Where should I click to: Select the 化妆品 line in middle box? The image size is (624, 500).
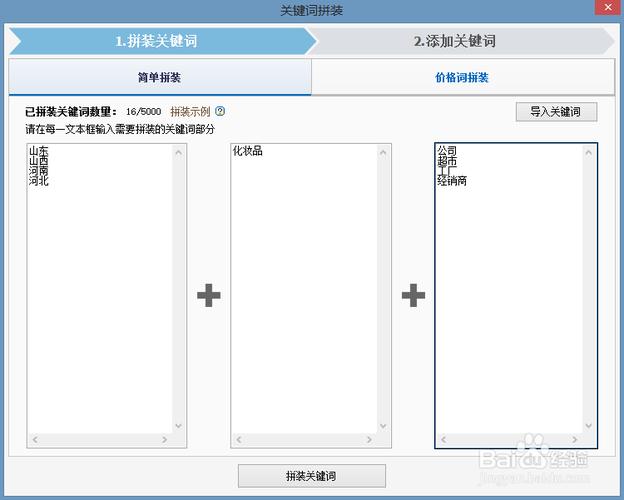[x=248, y=151]
